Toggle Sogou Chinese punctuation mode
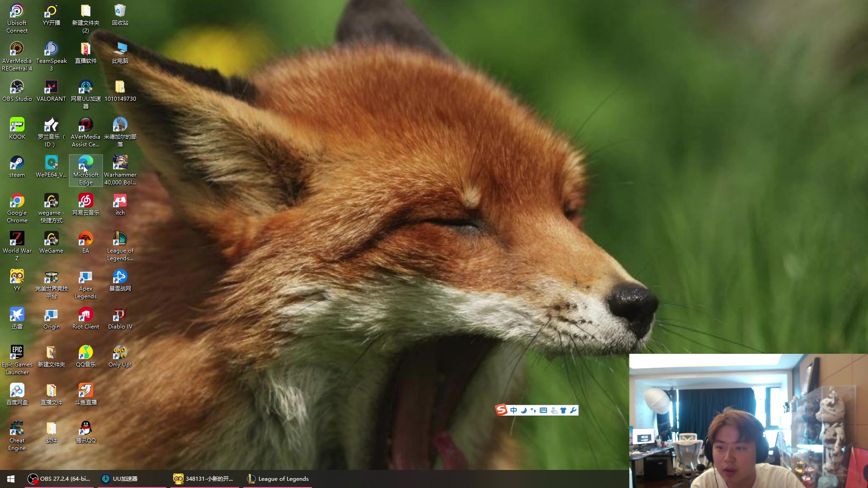This screenshot has height=488, width=868. point(533,410)
